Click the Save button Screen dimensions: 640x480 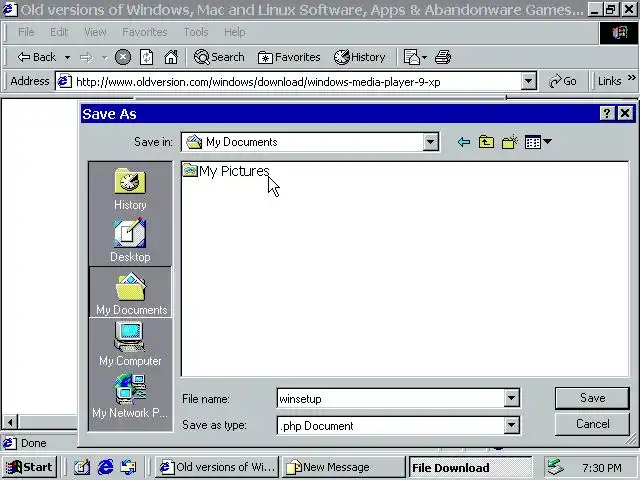point(592,398)
